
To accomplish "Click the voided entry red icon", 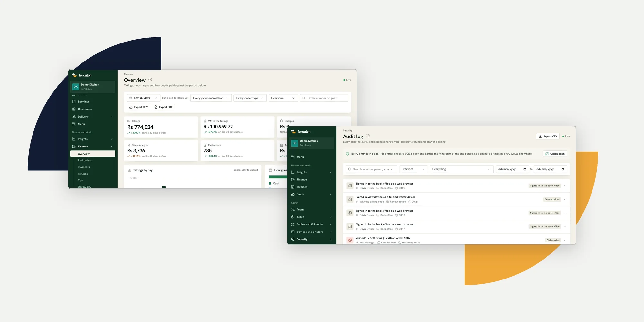I will tap(350, 240).
